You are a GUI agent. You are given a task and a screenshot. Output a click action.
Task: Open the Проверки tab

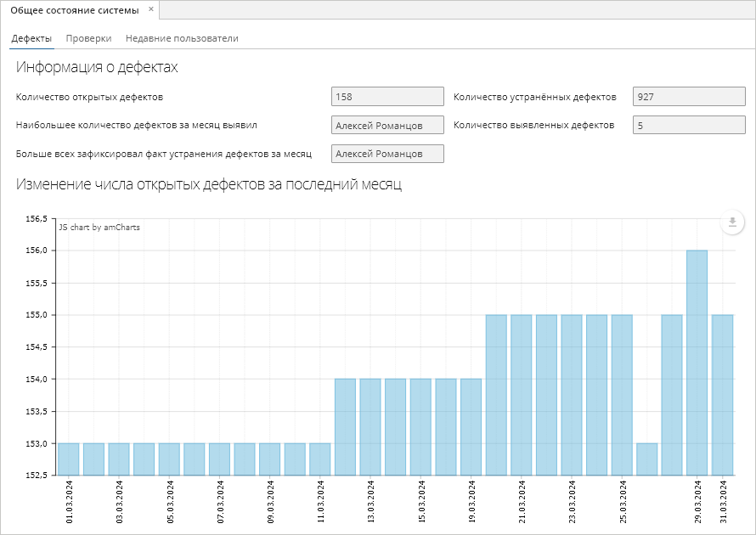(x=88, y=38)
